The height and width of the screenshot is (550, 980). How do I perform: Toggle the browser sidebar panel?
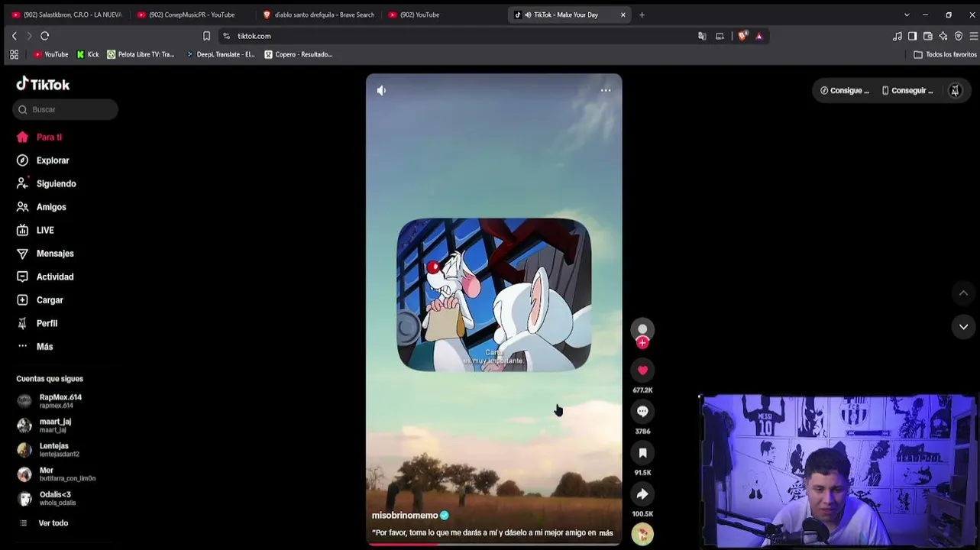tap(913, 36)
